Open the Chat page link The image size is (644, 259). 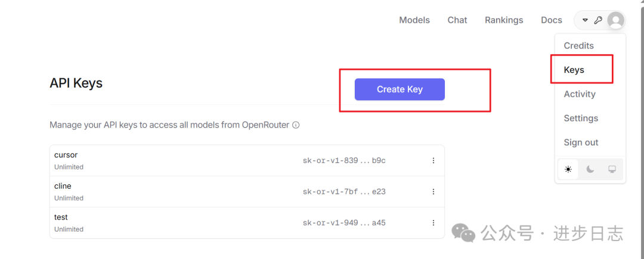(x=457, y=20)
